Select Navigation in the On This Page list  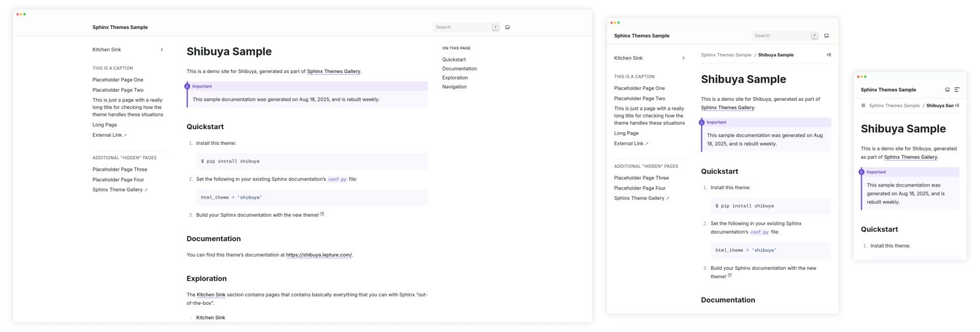[454, 87]
